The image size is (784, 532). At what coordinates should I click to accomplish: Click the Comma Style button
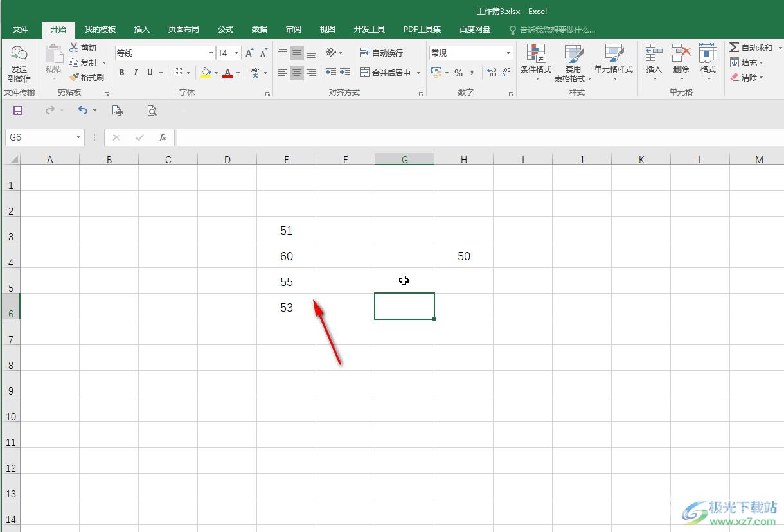(472, 73)
